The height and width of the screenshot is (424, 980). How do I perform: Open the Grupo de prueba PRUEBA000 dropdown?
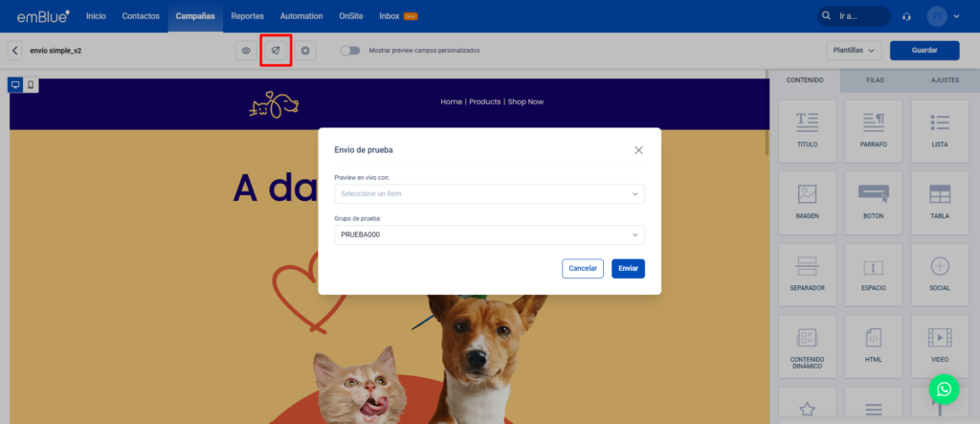coord(489,235)
